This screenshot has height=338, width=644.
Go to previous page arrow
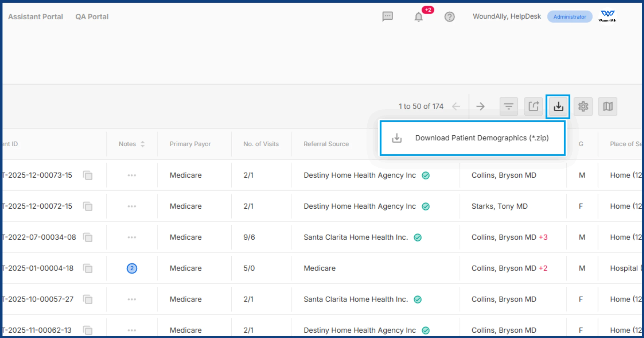coord(456,106)
